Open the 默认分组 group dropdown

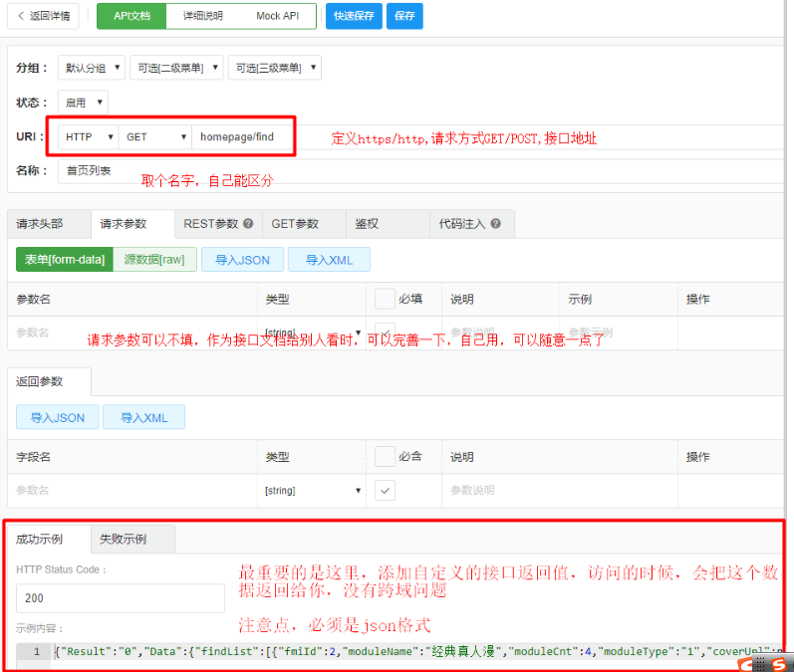pyautogui.click(x=92, y=68)
